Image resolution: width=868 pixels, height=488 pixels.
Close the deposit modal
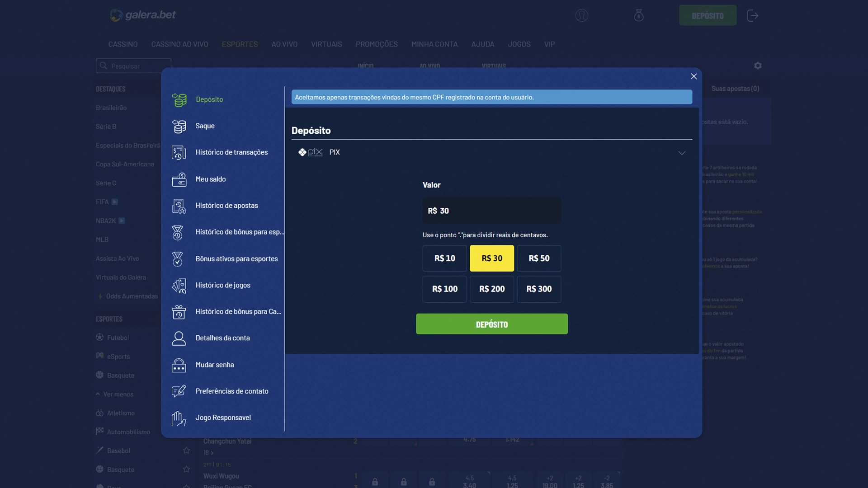pos(694,76)
